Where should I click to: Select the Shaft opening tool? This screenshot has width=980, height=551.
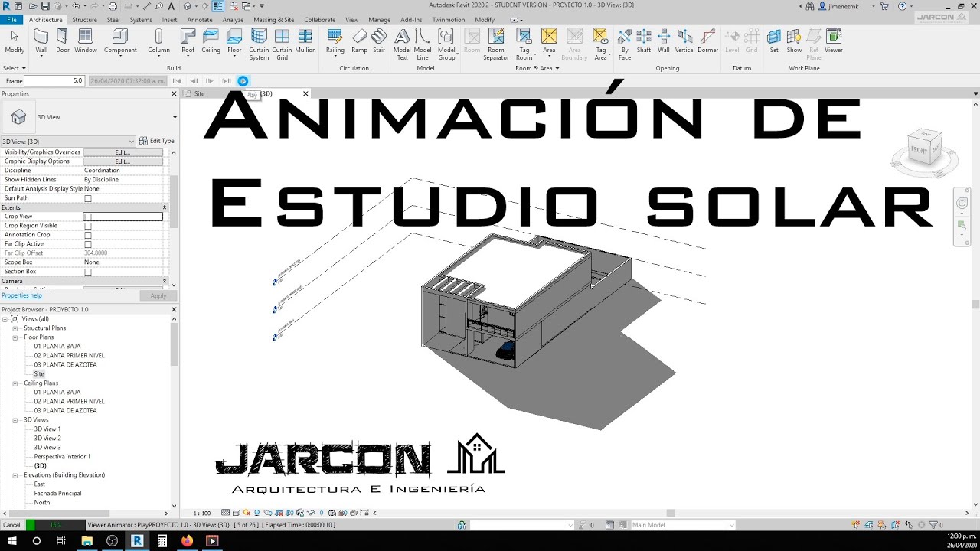tap(644, 41)
